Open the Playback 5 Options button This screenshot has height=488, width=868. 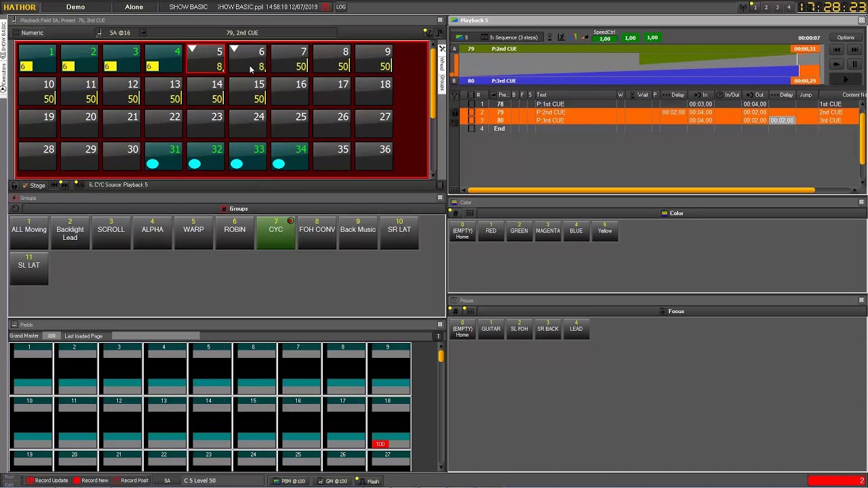[x=846, y=38]
